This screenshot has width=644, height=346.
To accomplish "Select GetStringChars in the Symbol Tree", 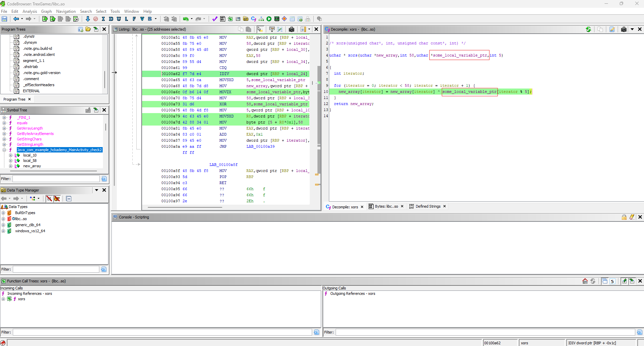I will (x=29, y=139).
